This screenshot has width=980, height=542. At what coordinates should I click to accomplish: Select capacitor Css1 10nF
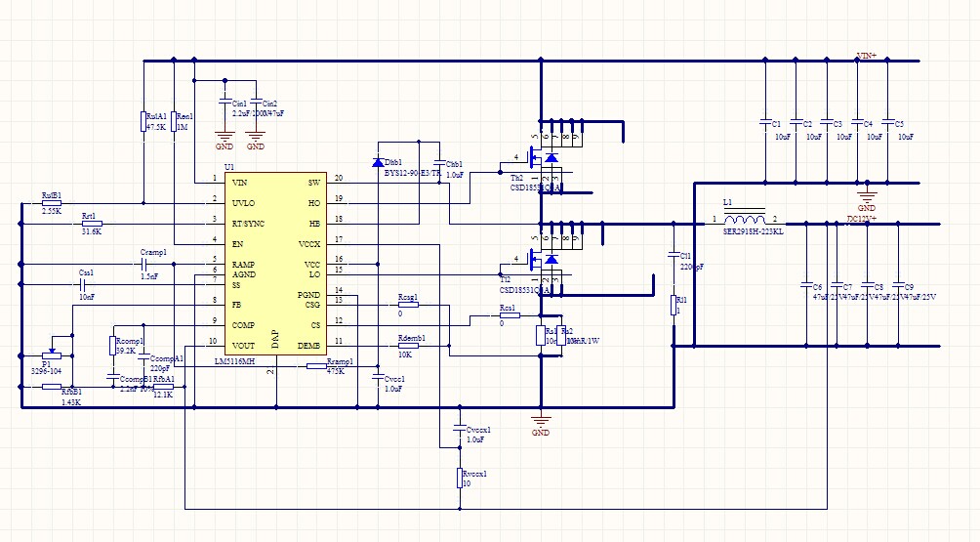83,284
